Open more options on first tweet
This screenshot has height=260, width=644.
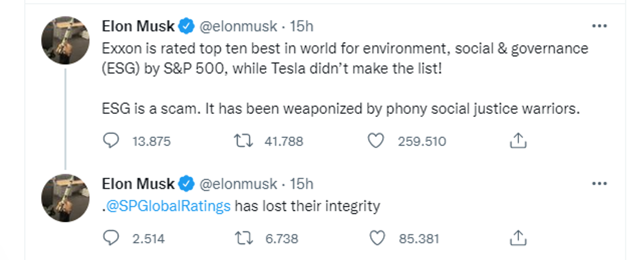point(599,26)
